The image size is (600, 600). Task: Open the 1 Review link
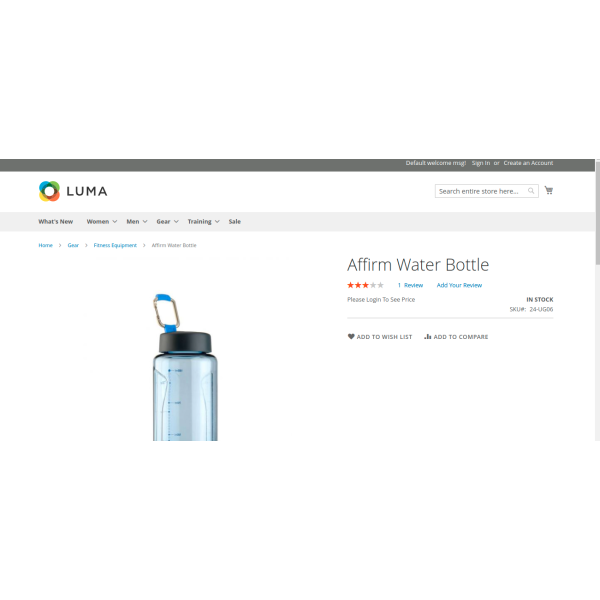pyautogui.click(x=410, y=285)
